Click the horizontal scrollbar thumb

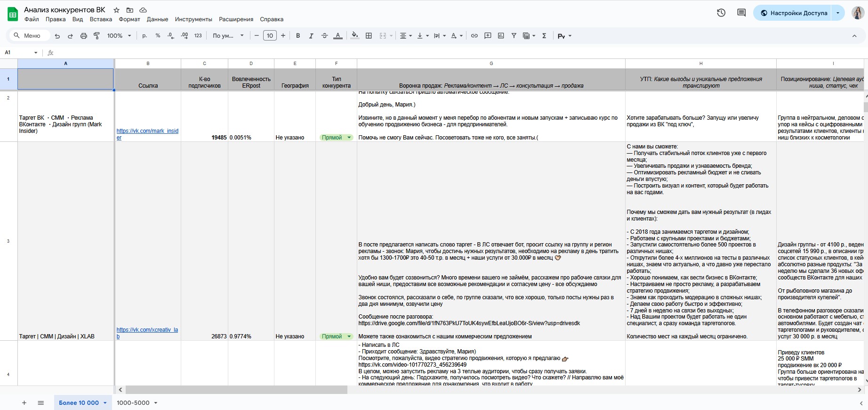point(236,390)
